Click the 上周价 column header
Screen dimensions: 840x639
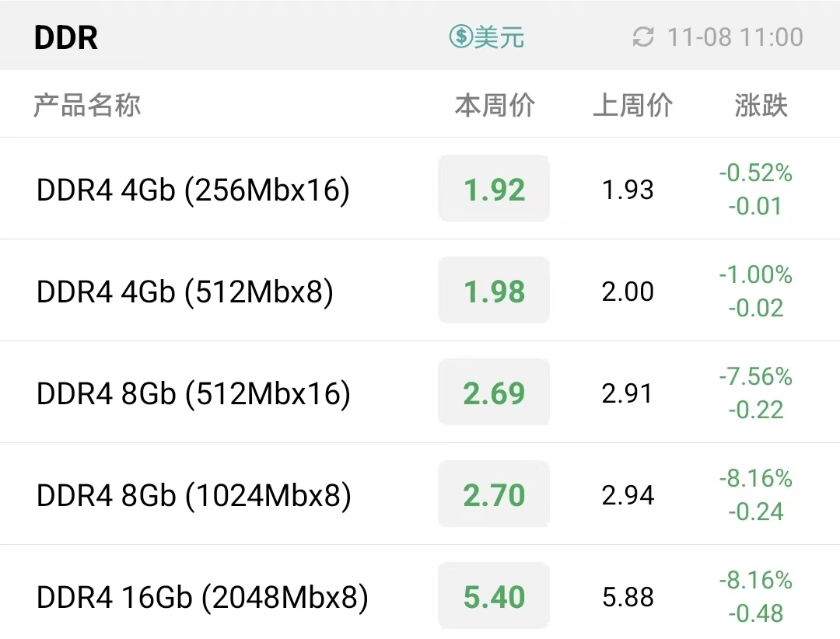[632, 105]
